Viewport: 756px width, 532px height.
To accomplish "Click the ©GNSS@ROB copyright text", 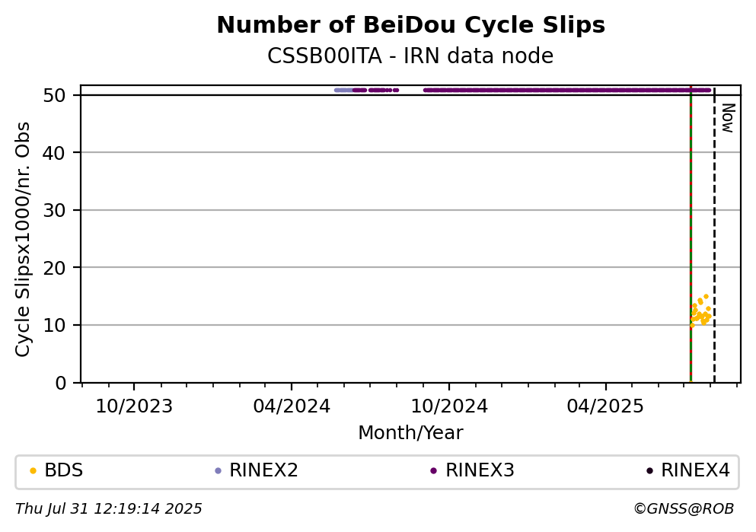I will 684,509.
